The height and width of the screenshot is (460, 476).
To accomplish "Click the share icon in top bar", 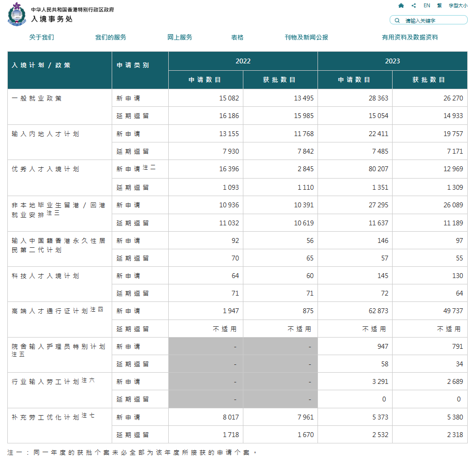I will [414, 5].
